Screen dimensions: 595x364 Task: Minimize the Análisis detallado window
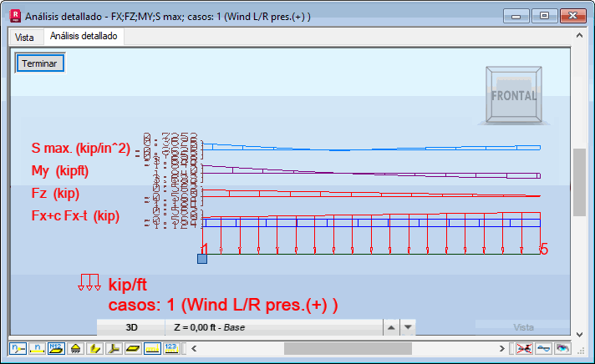[516, 16]
